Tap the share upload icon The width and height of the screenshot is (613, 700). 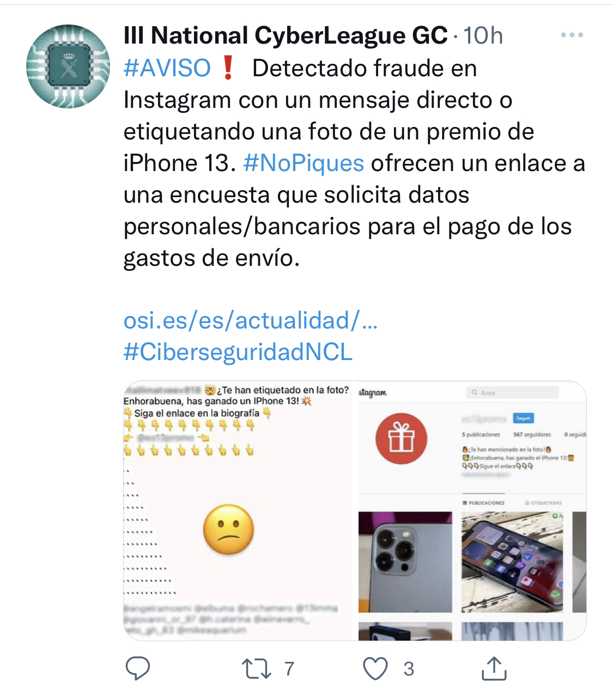click(x=494, y=668)
